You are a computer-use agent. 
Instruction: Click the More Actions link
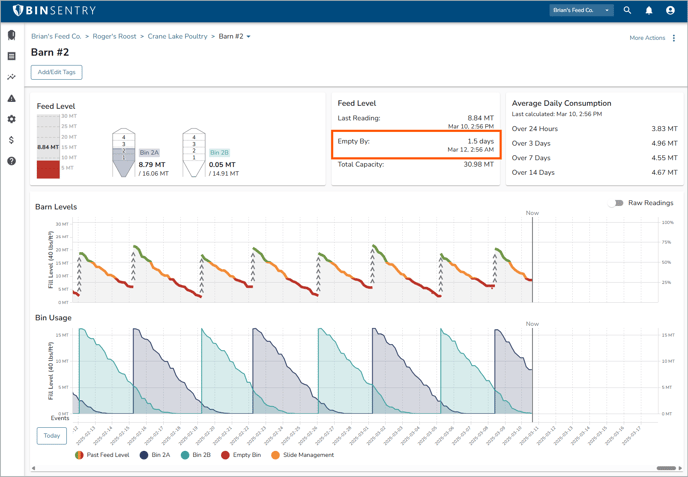tap(647, 38)
